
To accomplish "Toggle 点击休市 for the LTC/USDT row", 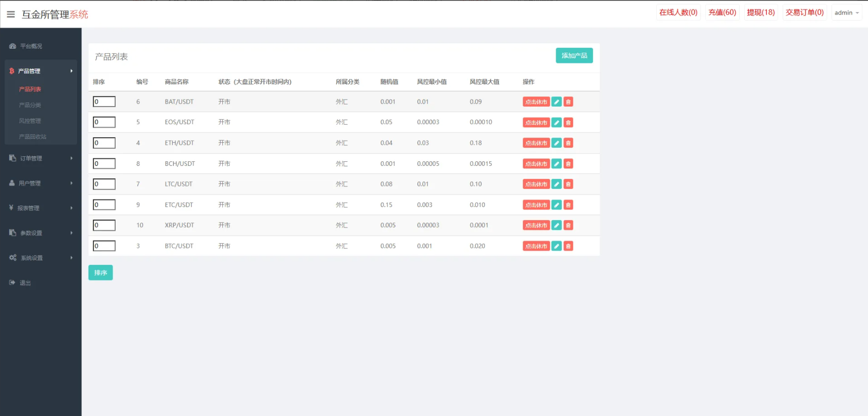I will [536, 184].
